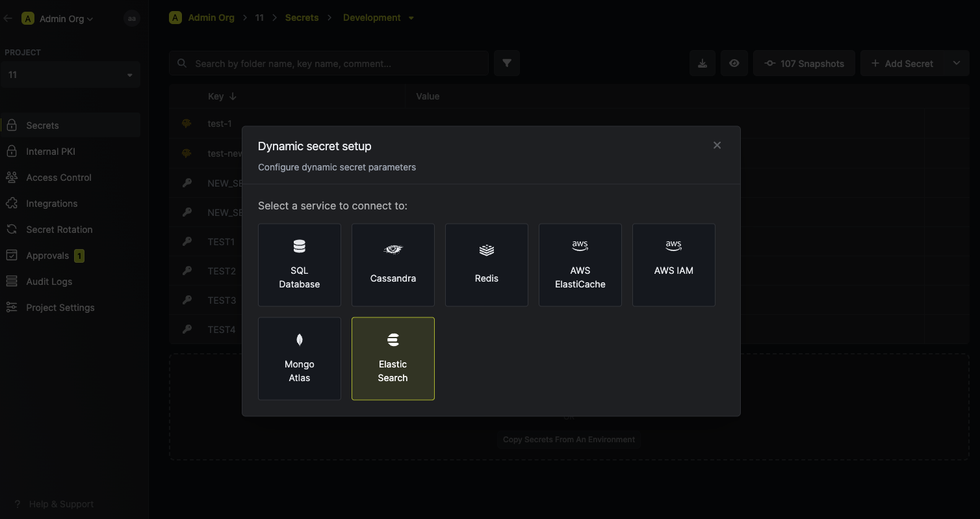
Task: Click the key icon beside TEST1
Action: 187,241
